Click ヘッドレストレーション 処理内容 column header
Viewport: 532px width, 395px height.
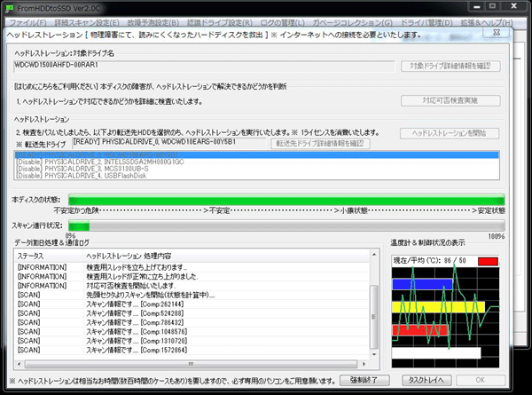pyautogui.click(x=226, y=256)
